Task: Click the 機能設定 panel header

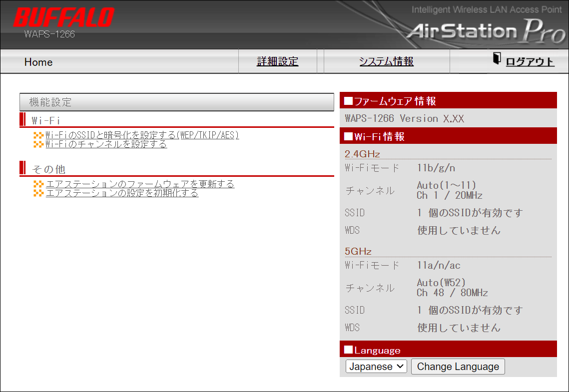Action: point(176,102)
